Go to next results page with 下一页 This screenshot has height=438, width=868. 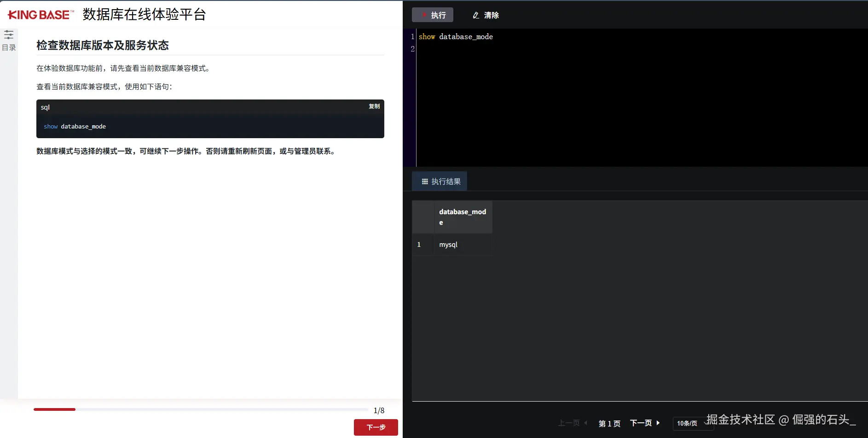pos(642,423)
